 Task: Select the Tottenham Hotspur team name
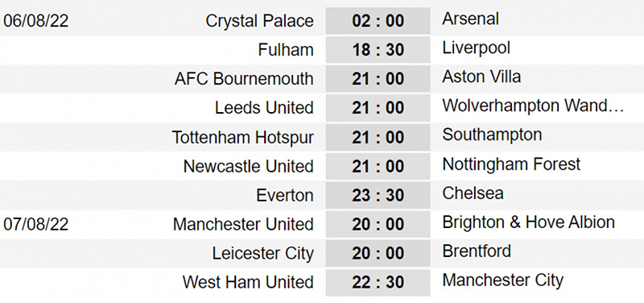point(243,137)
